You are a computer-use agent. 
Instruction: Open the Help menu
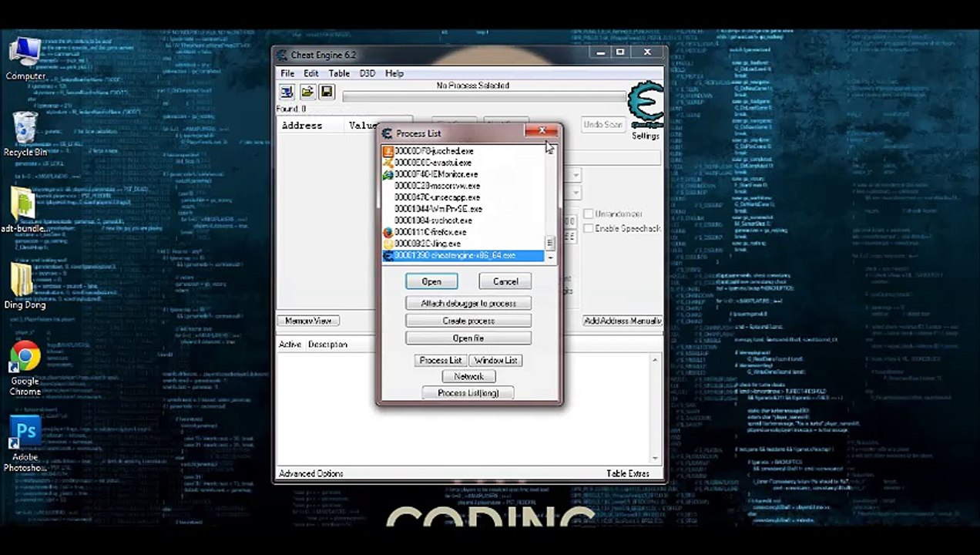click(394, 73)
